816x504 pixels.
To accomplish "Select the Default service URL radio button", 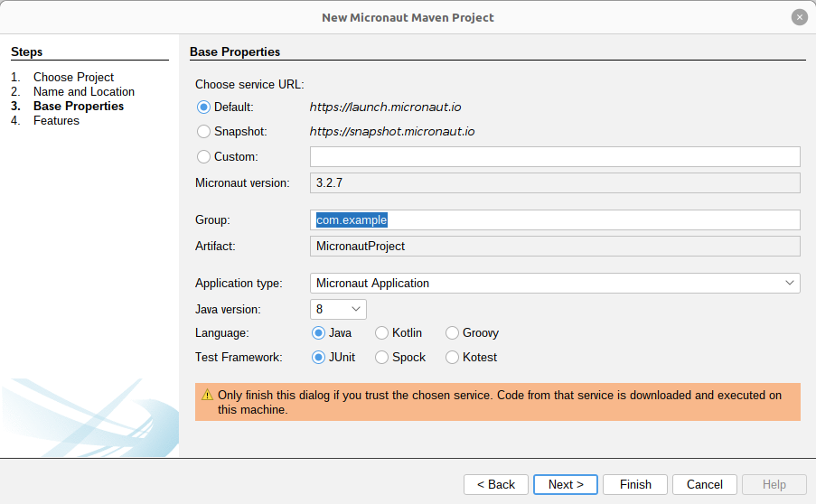I will (203, 107).
